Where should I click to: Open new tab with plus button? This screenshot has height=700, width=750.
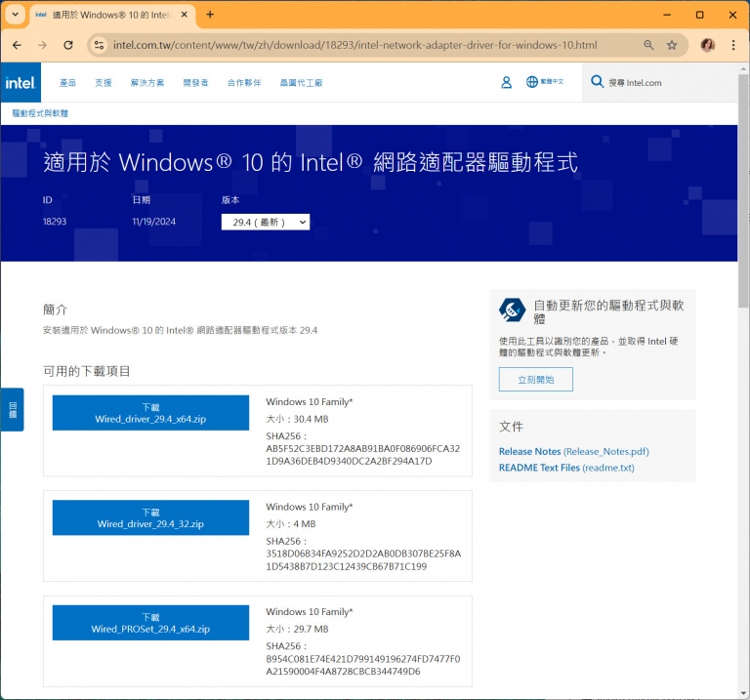point(210,15)
